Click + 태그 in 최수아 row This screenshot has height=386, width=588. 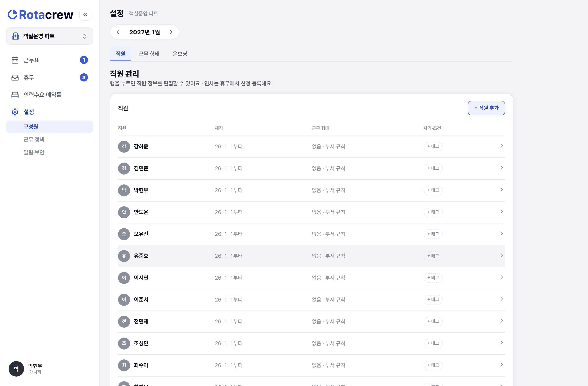[433, 365]
